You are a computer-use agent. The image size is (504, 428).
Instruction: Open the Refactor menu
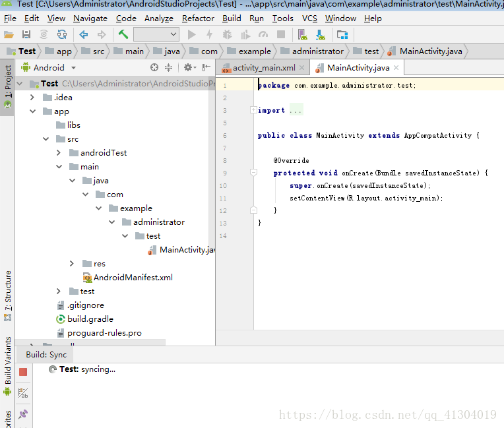coord(198,18)
